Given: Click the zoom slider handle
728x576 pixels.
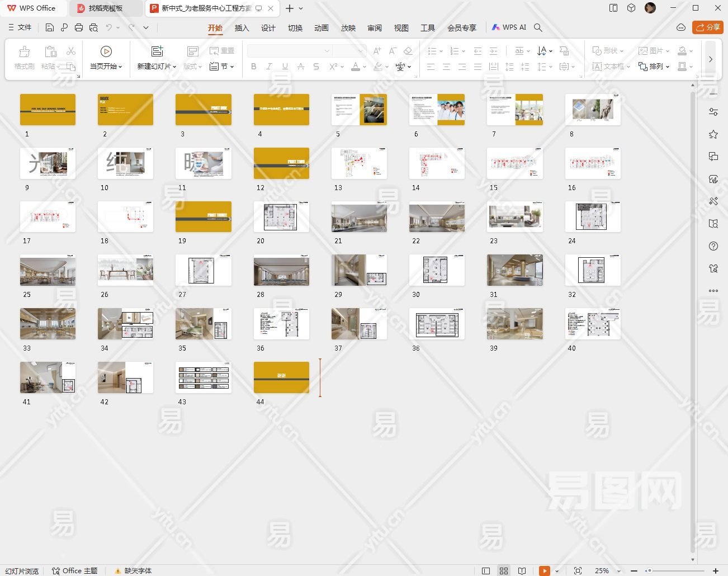Looking at the screenshot, I should tap(649, 570).
